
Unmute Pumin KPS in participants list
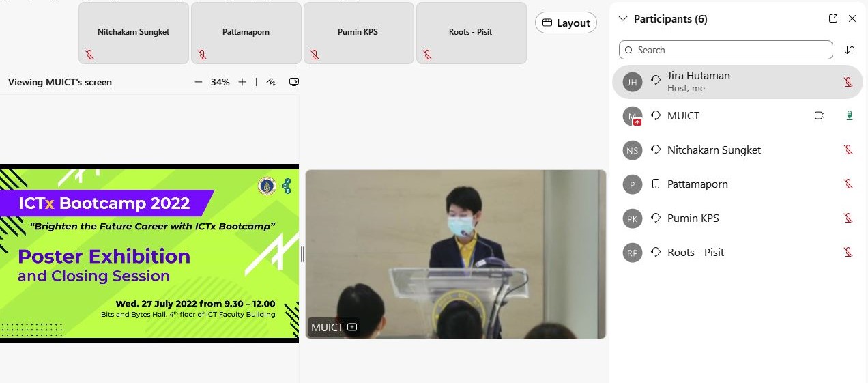tap(848, 218)
